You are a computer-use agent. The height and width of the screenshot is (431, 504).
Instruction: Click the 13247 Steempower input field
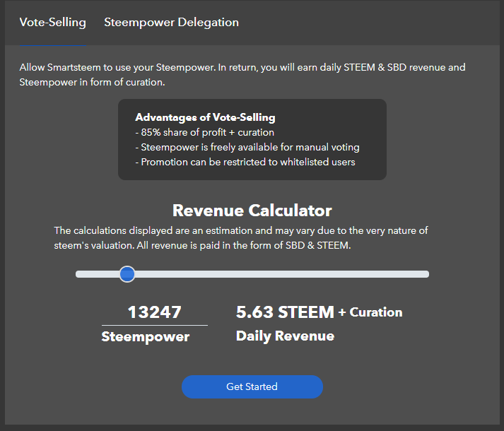tap(155, 312)
